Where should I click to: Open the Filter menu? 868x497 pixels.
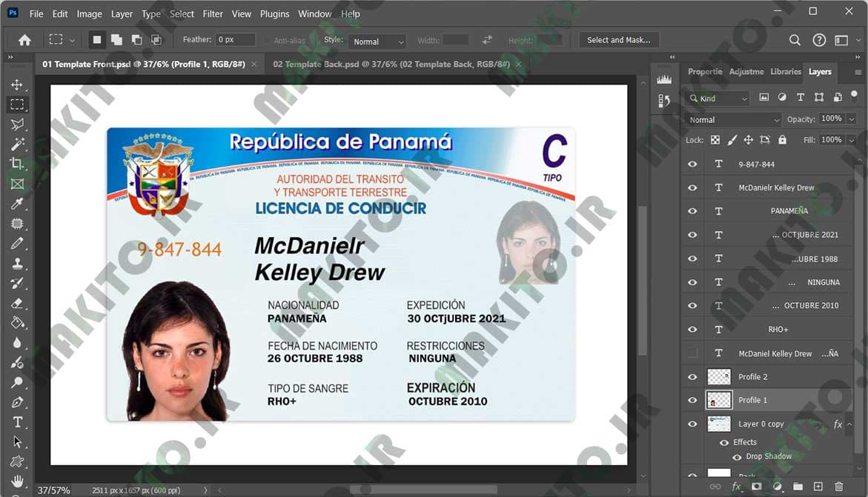[213, 14]
